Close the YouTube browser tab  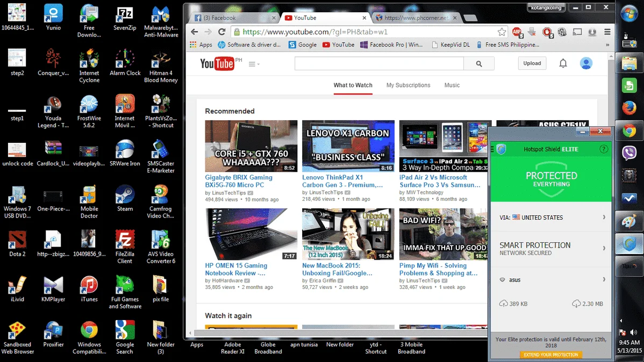tap(364, 18)
